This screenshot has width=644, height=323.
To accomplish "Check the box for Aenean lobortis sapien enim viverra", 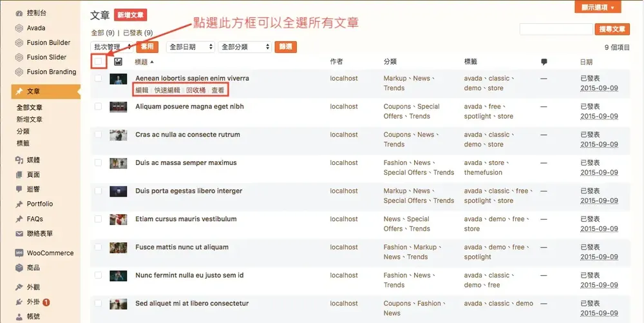I will (x=98, y=78).
